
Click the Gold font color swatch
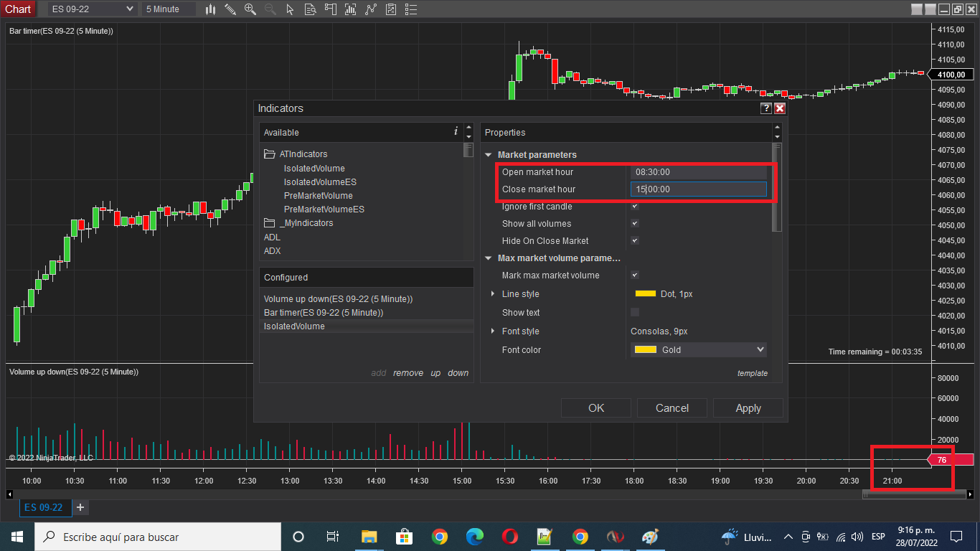click(x=646, y=349)
